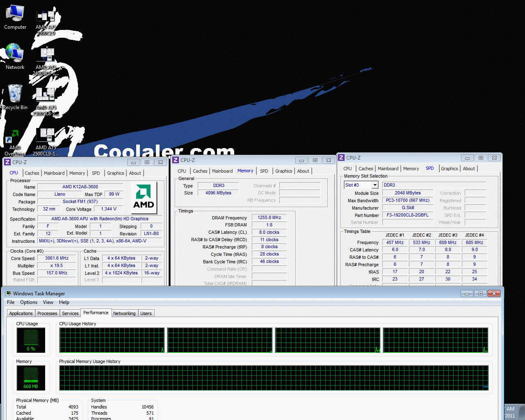
Task: Open the AMD A75 2400CL8 desktop file
Action: point(46,62)
